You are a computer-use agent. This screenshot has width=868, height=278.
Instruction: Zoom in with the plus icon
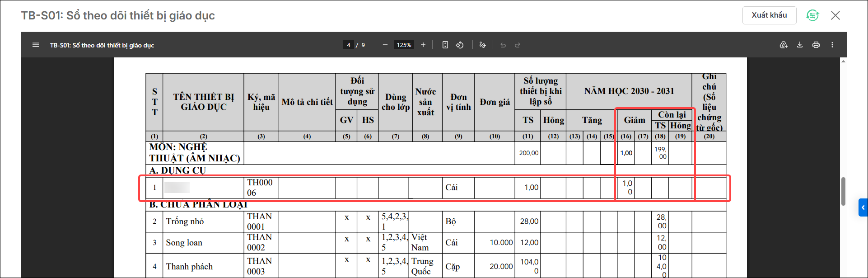pyautogui.click(x=423, y=45)
